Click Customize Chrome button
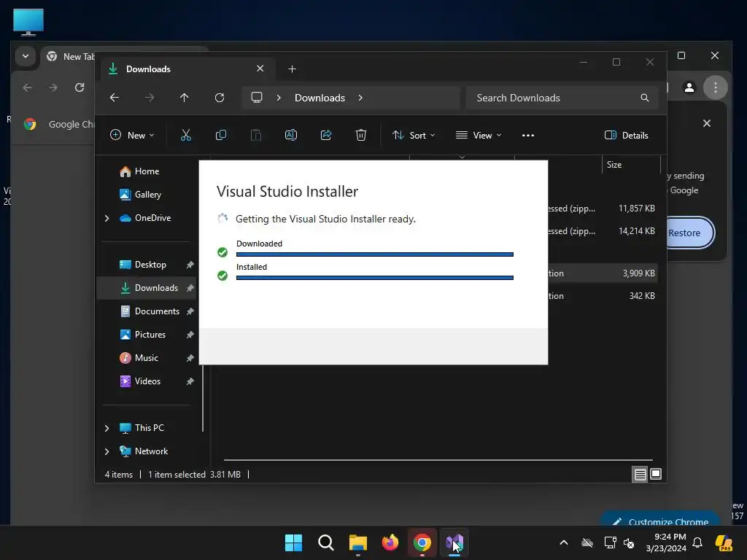Image resolution: width=747 pixels, height=560 pixels. pyautogui.click(x=661, y=519)
